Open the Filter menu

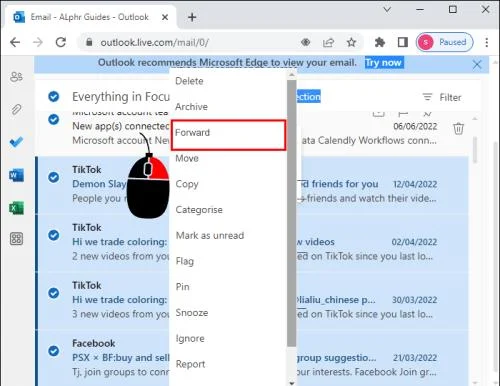(442, 97)
